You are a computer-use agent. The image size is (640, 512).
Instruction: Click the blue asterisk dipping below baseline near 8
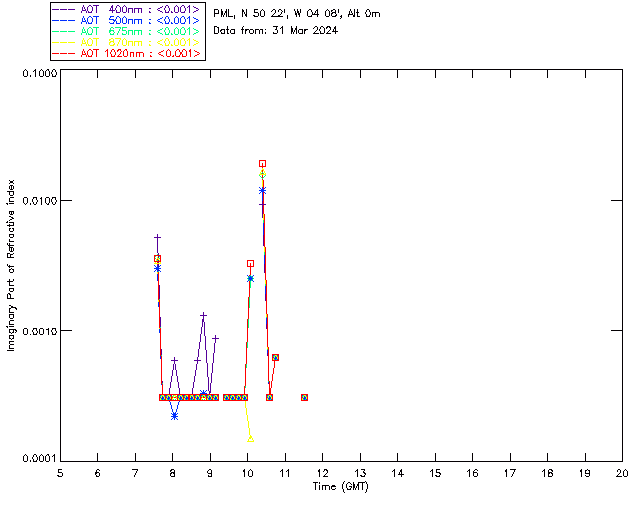coord(175,416)
